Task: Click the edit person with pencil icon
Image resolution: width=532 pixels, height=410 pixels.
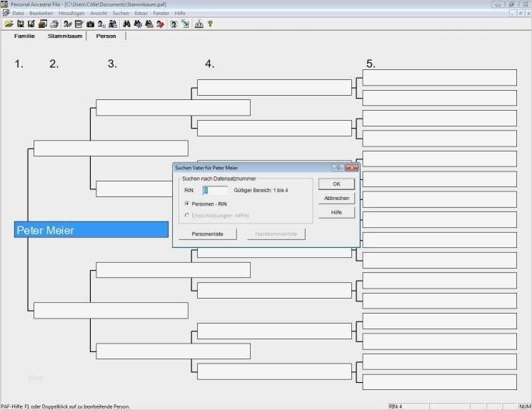Action: click(x=68, y=24)
